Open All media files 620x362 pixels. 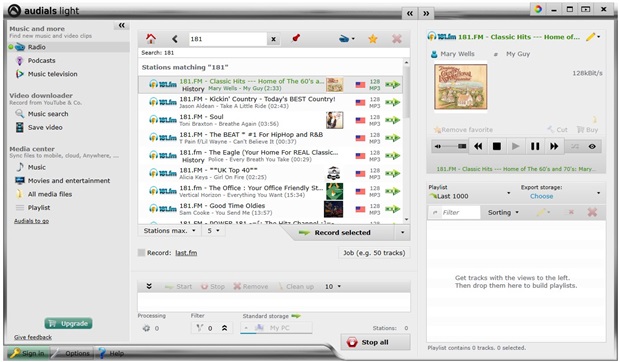point(49,194)
